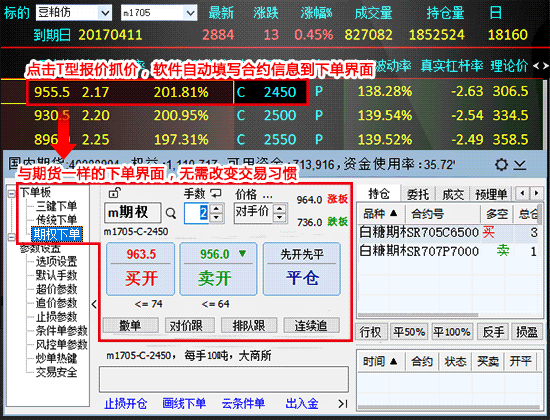550x420 pixels.
Task: Collapse the 下单板 tree node
Action: coord(12,194)
